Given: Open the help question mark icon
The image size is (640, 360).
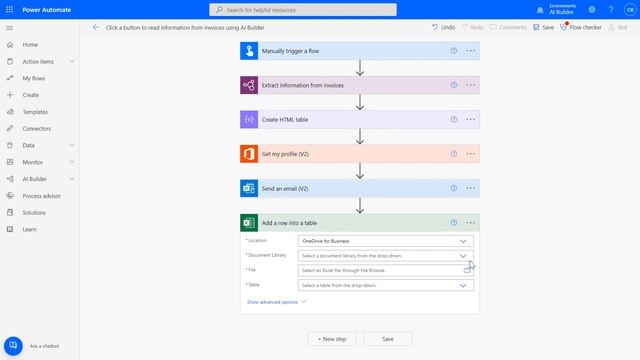Looking at the screenshot, I should [611, 9].
